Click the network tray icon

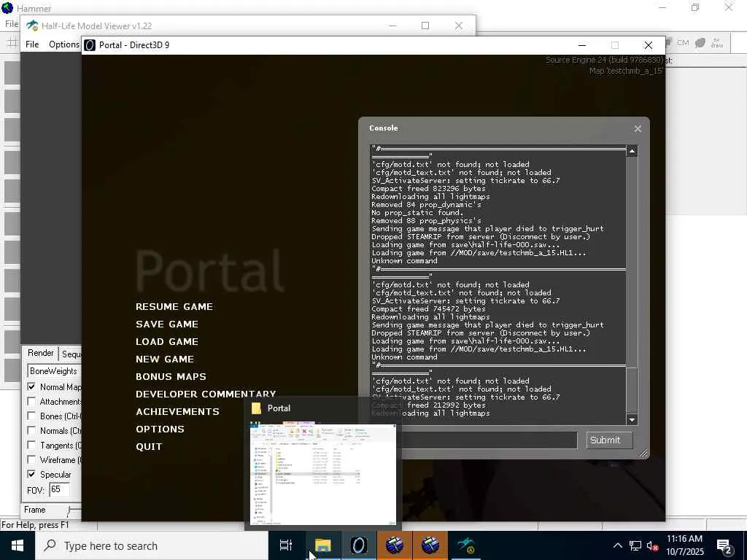pyautogui.click(x=635, y=545)
